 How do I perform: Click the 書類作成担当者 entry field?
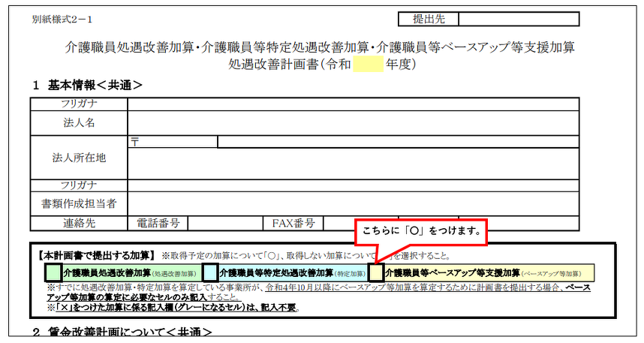pos(353,203)
